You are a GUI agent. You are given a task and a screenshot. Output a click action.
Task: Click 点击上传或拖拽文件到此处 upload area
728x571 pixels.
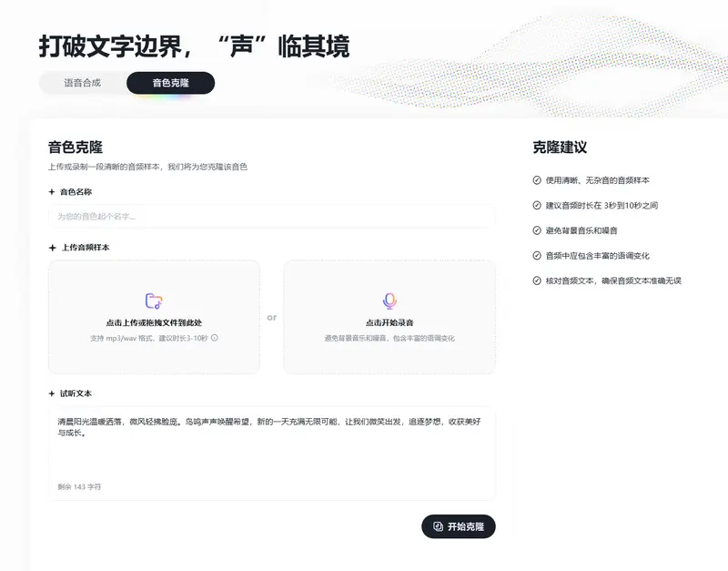[155, 313]
